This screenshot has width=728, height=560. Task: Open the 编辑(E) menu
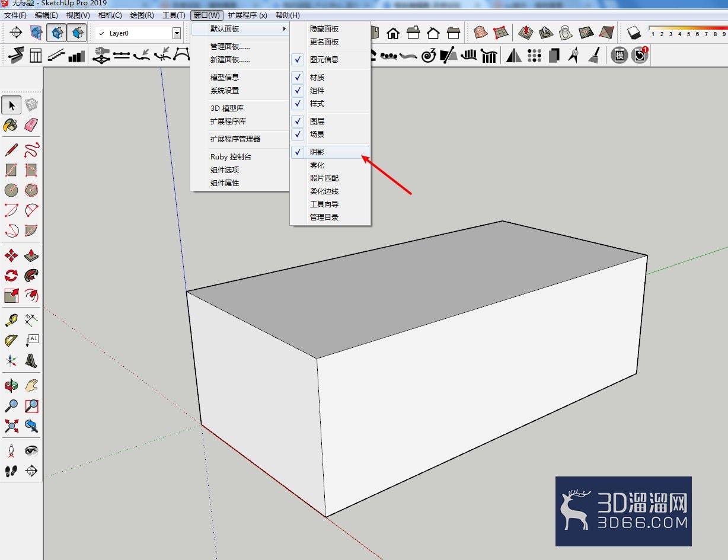tap(47, 15)
